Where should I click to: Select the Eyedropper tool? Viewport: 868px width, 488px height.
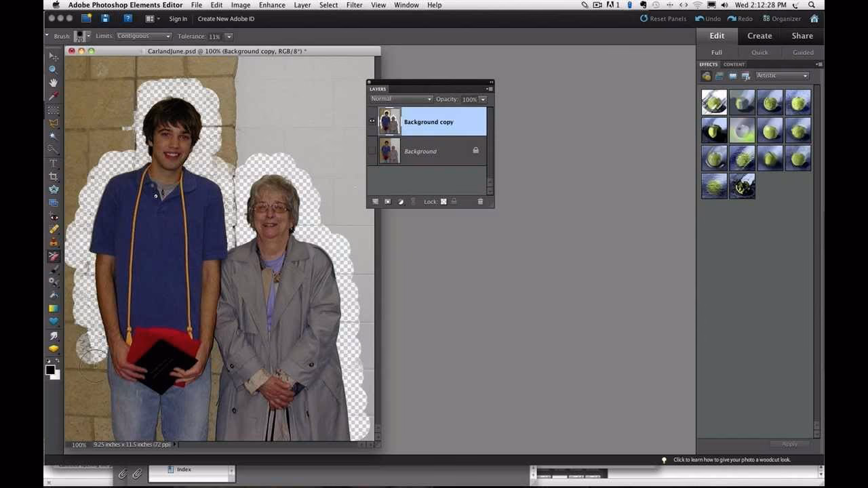pyautogui.click(x=52, y=96)
